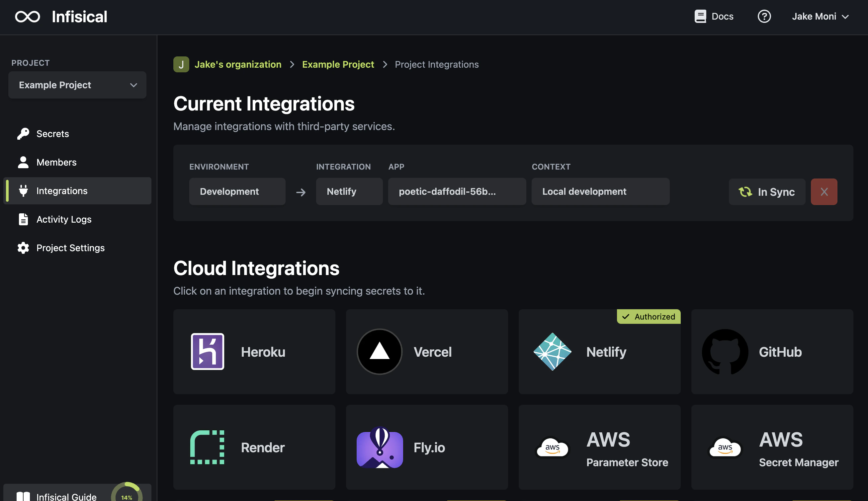Click the Netlify diamond logo
The width and height of the screenshot is (868, 501).
point(552,351)
